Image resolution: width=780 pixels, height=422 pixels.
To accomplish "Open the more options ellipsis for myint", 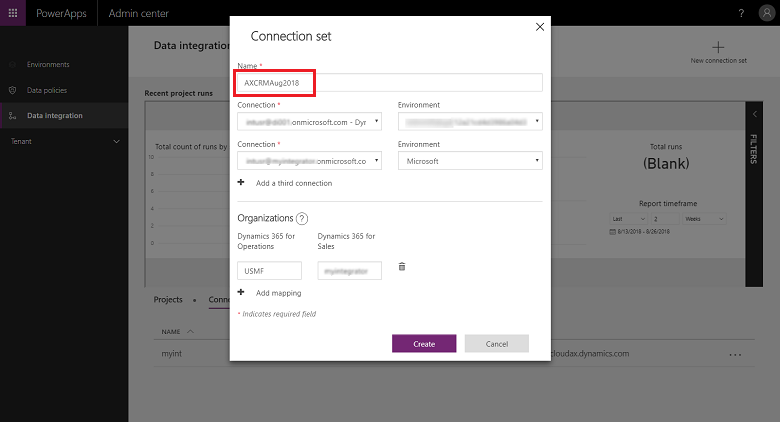I will coord(735,355).
